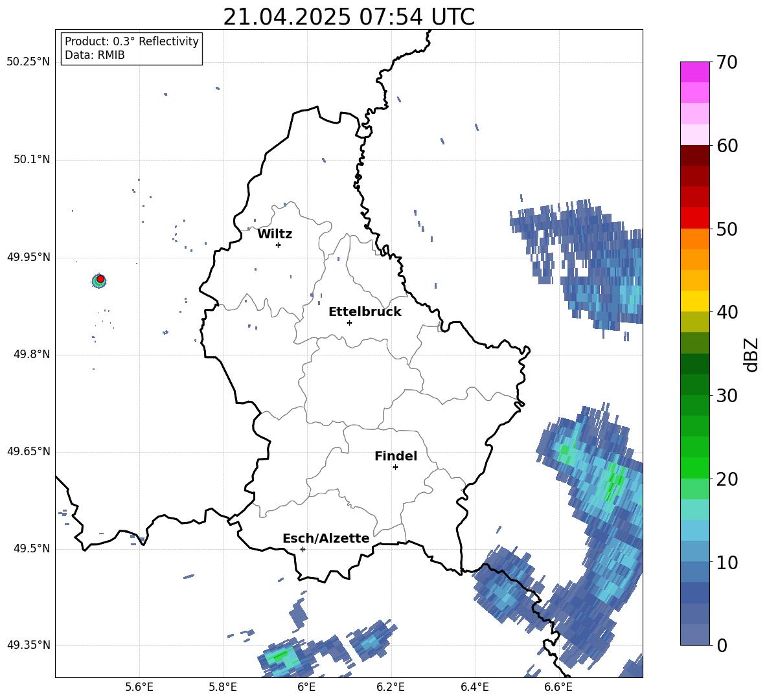Click the Esch/Alzette city label
This screenshot has width=767, height=700.
[326, 539]
